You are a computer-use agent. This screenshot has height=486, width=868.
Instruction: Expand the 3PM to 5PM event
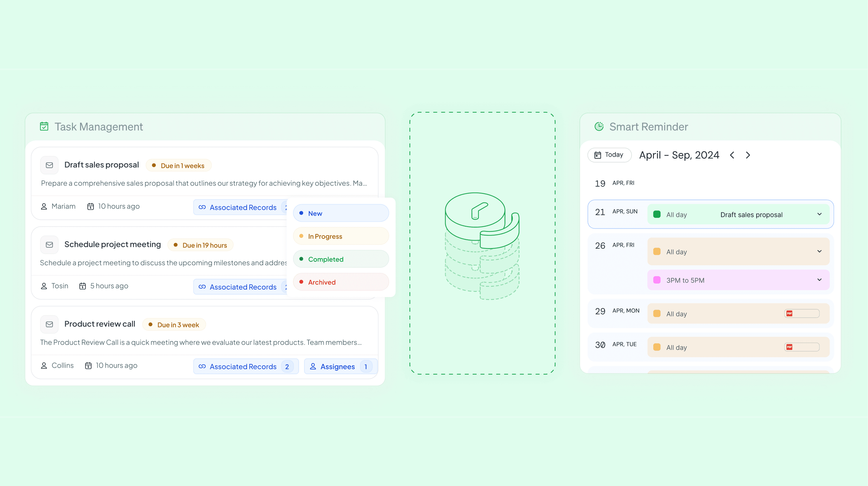[x=819, y=280]
